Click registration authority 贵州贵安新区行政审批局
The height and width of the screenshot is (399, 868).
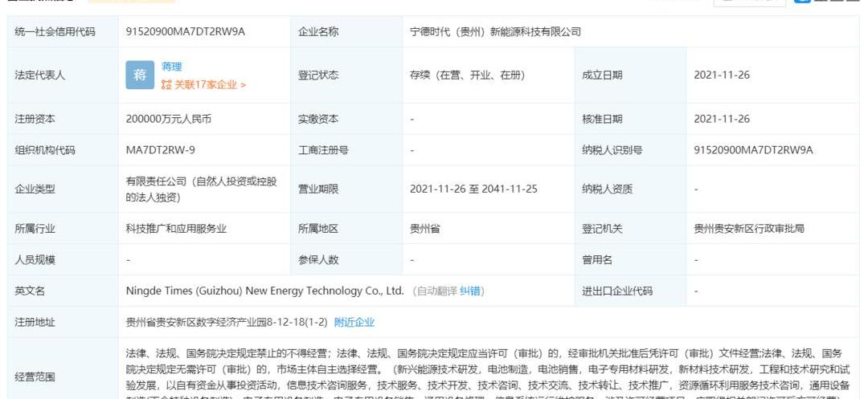(749, 228)
